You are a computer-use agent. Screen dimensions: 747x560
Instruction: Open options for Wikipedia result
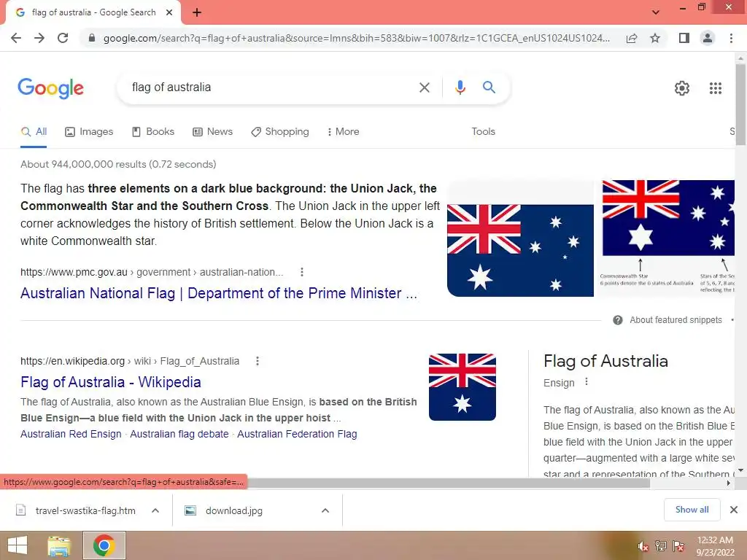click(x=258, y=362)
